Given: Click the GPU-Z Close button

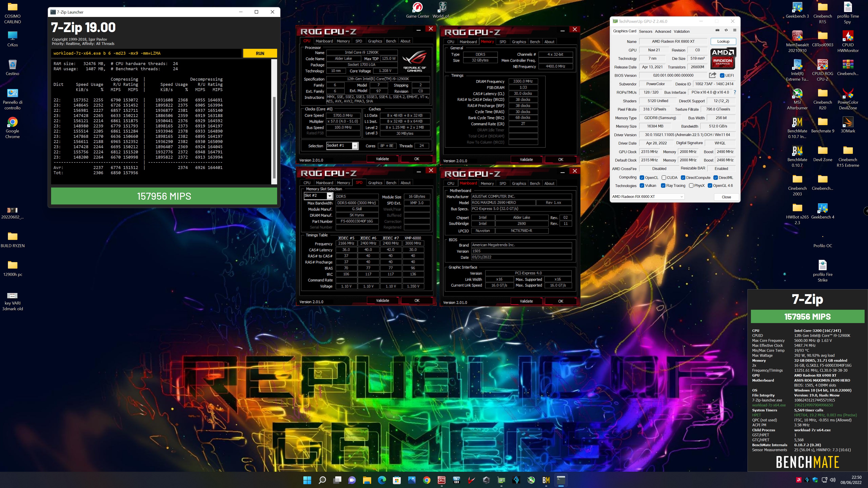Looking at the screenshot, I should point(726,197).
